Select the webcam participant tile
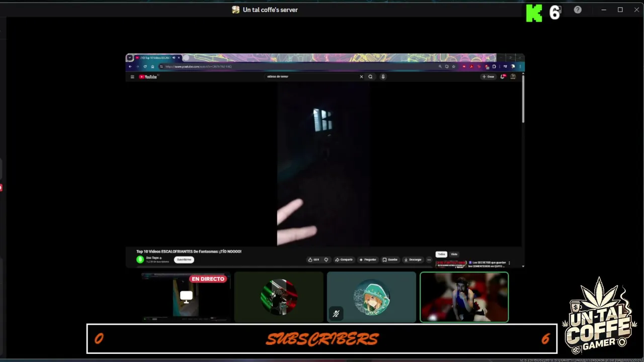 464,297
